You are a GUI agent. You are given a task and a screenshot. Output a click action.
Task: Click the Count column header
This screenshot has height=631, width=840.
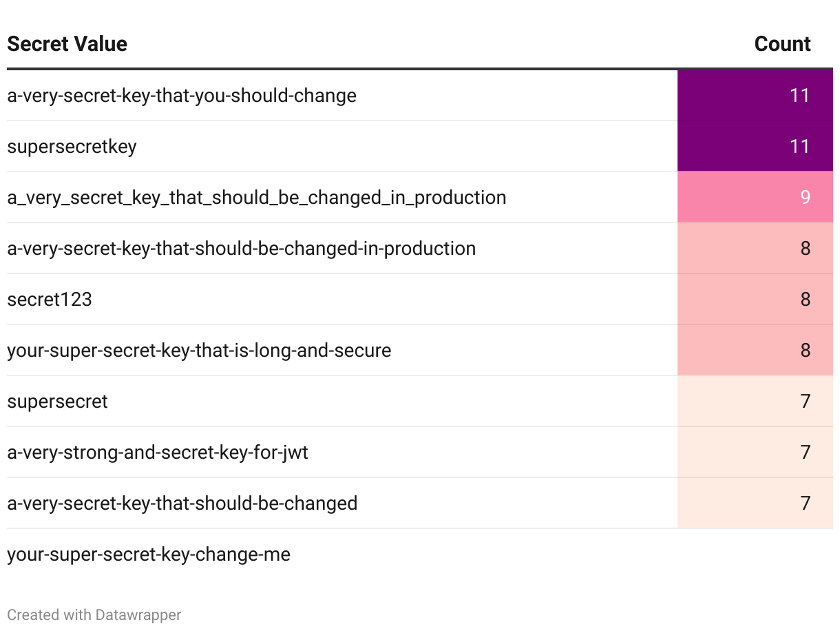pos(782,44)
